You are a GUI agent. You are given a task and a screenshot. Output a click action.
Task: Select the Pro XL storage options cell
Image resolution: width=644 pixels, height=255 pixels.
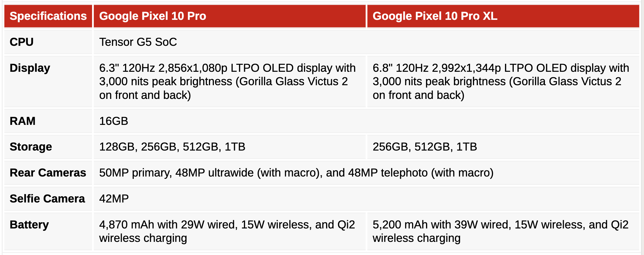click(x=503, y=147)
